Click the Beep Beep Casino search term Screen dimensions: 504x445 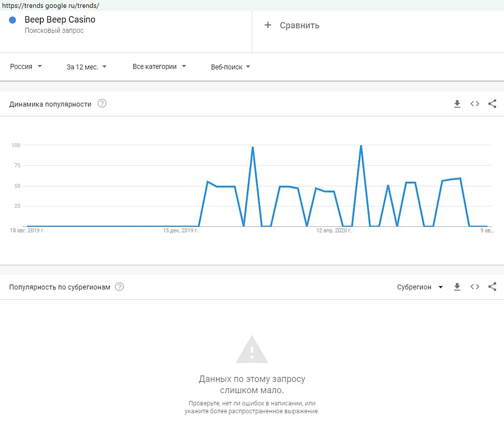(x=60, y=20)
